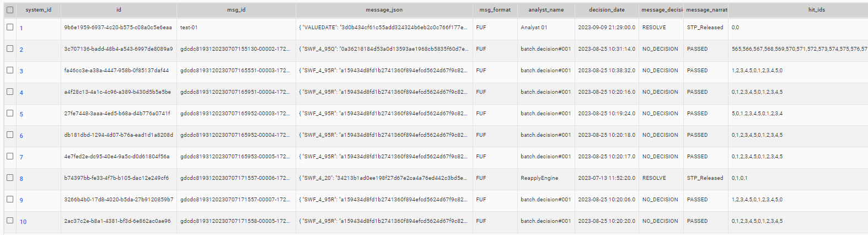This screenshot has width=868, height=235.
Task: Sort by the decision_date column header
Action: pyautogui.click(x=607, y=10)
